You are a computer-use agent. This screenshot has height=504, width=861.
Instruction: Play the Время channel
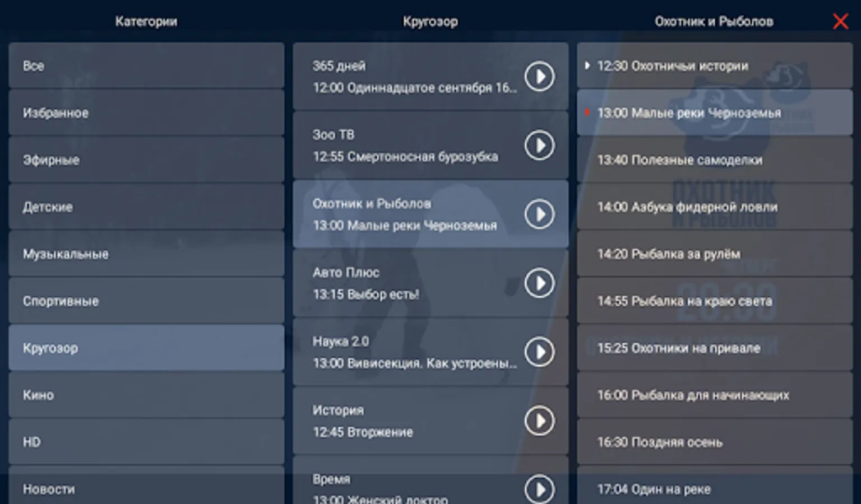[x=539, y=489]
